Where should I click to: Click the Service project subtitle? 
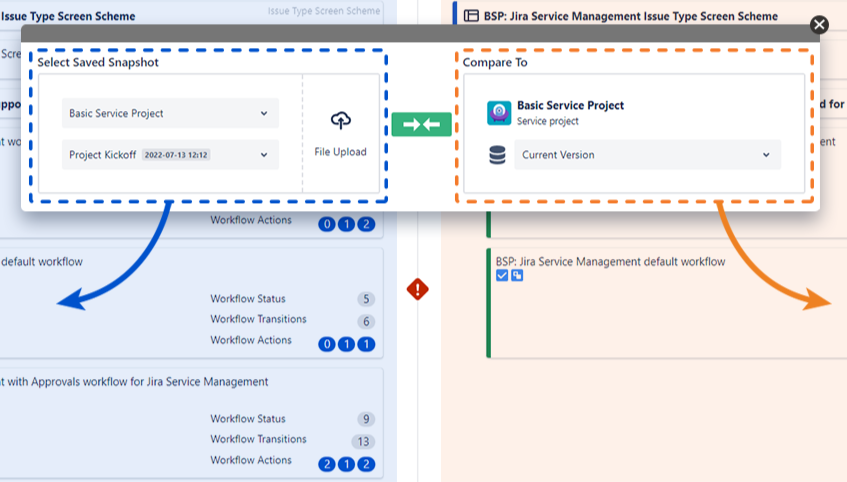[x=547, y=121]
